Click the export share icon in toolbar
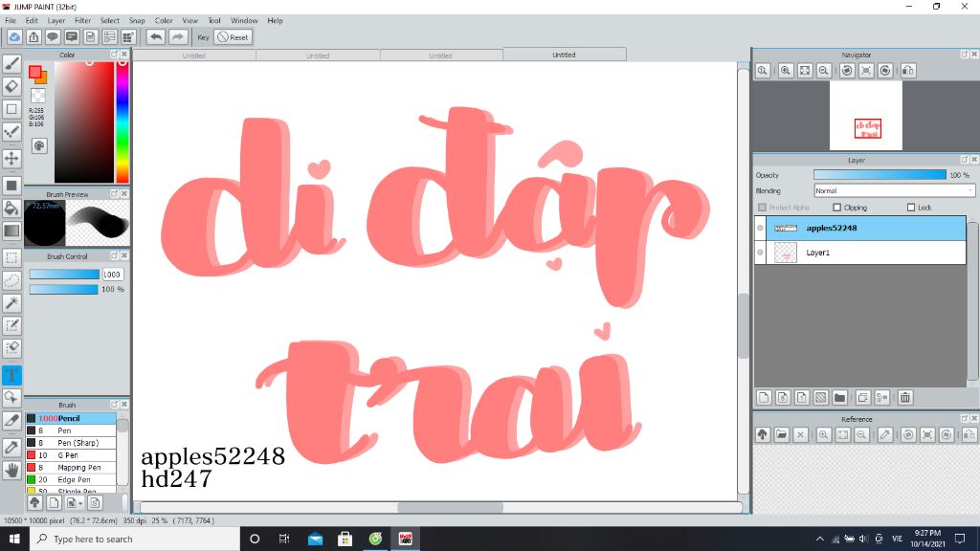This screenshot has height=551, width=980. point(33,37)
